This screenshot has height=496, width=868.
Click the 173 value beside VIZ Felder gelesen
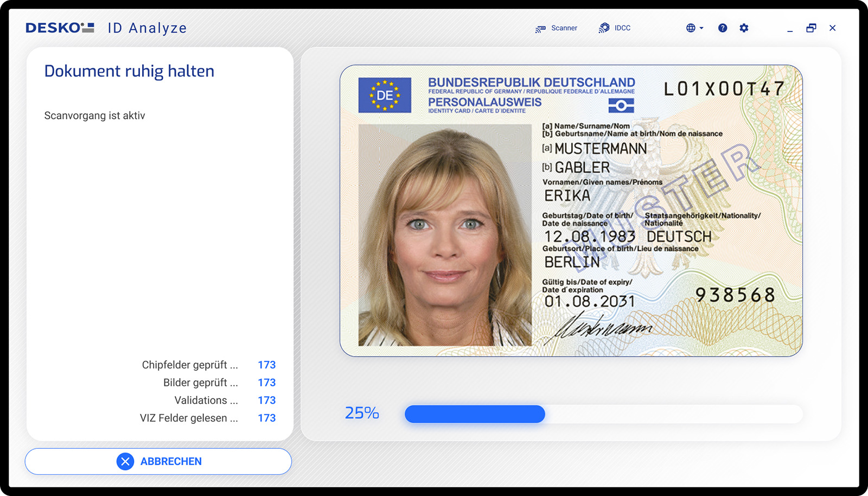coord(266,418)
